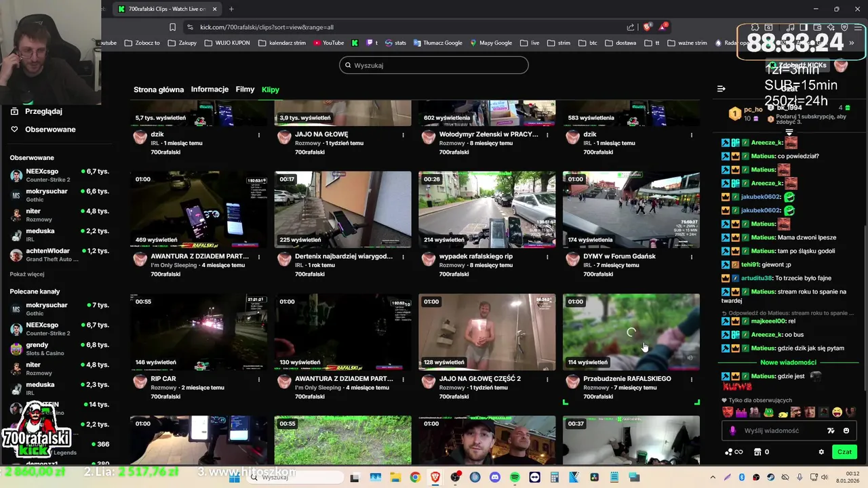Image resolution: width=868 pixels, height=488 pixels.
Task: Open a new browser tab
Action: 231,9
